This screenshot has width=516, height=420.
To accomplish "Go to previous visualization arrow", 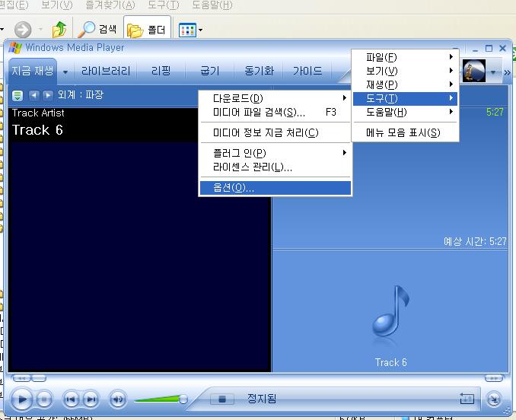I will 33,95.
